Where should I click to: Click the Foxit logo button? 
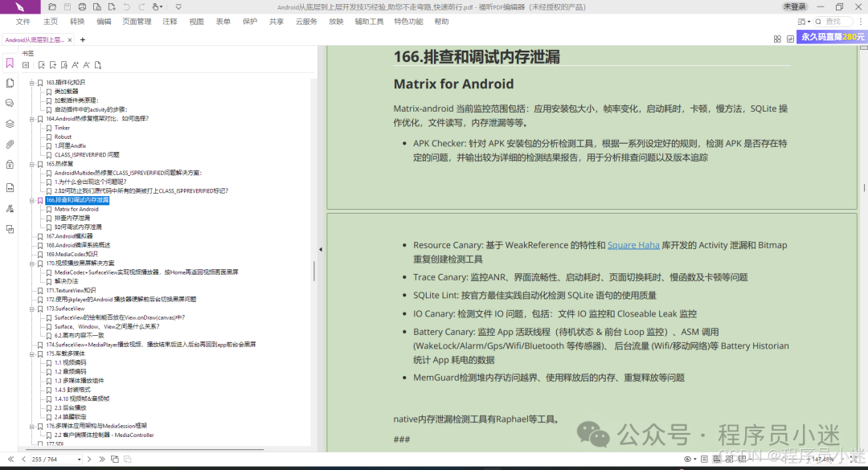pyautogui.click(x=20, y=6)
